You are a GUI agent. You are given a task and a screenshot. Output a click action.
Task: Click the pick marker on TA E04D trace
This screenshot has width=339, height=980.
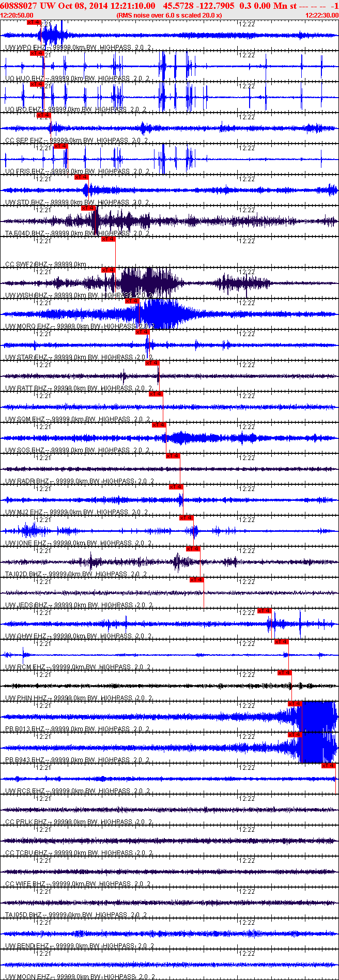[x=89, y=208]
